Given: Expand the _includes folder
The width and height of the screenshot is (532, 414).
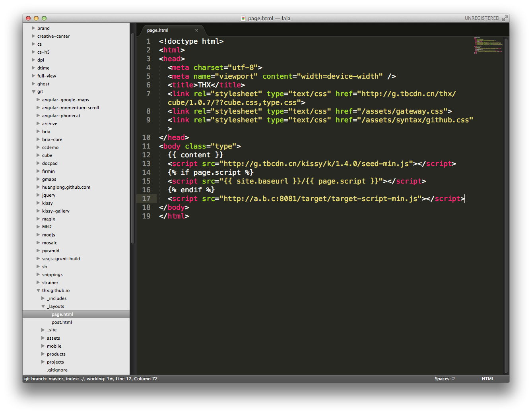Looking at the screenshot, I should (43, 298).
